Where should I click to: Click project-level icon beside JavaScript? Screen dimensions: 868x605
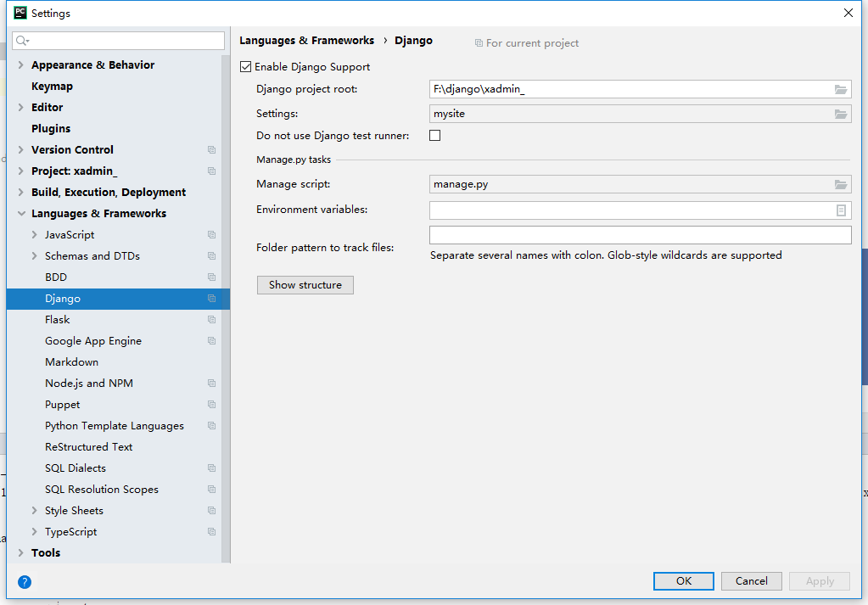211,235
